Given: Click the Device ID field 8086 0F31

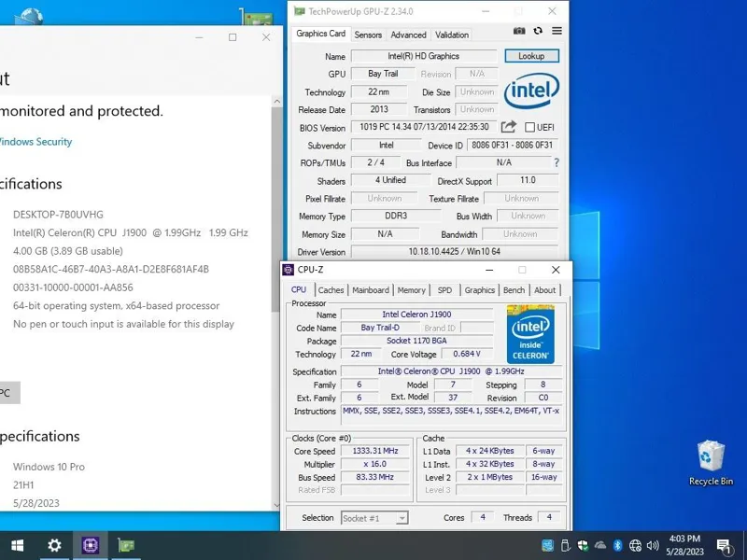Looking at the screenshot, I should click(512, 145).
